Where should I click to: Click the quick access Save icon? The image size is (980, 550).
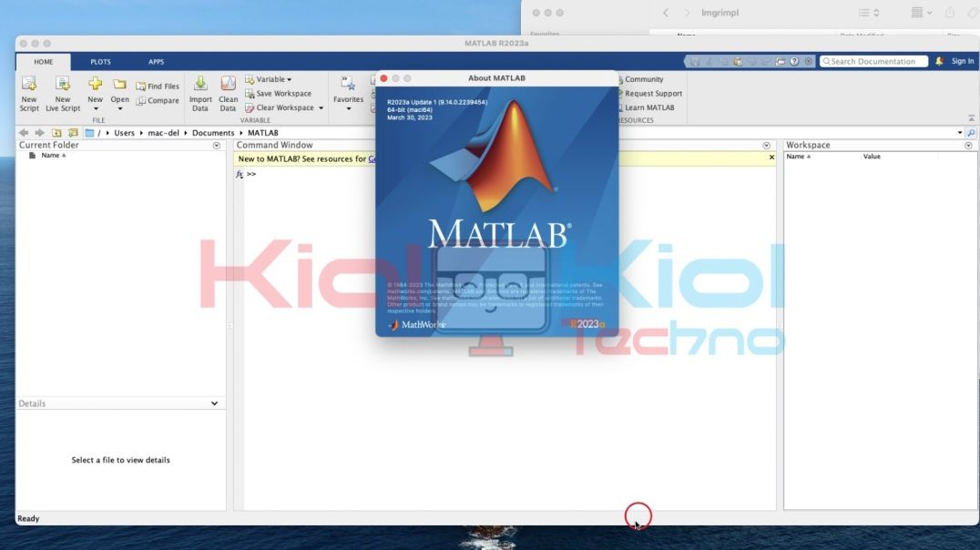(694, 61)
